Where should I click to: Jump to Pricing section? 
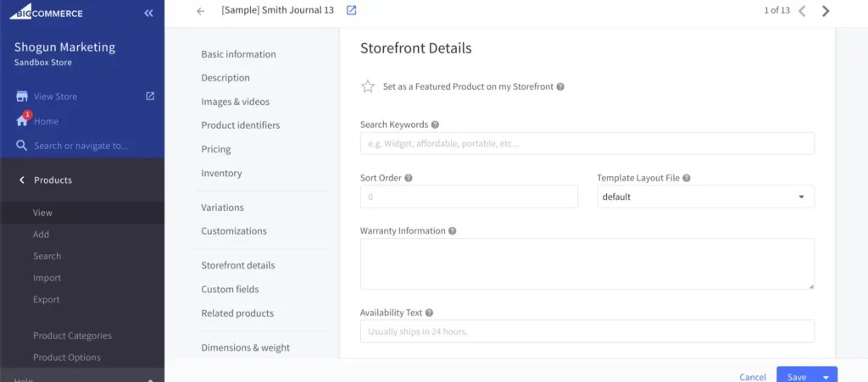click(x=216, y=149)
